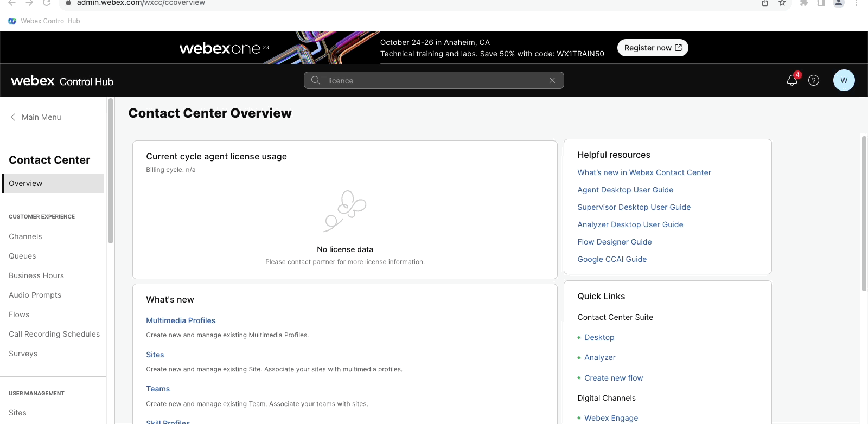Open Queues in the sidebar
The image size is (868, 424).
tap(22, 256)
